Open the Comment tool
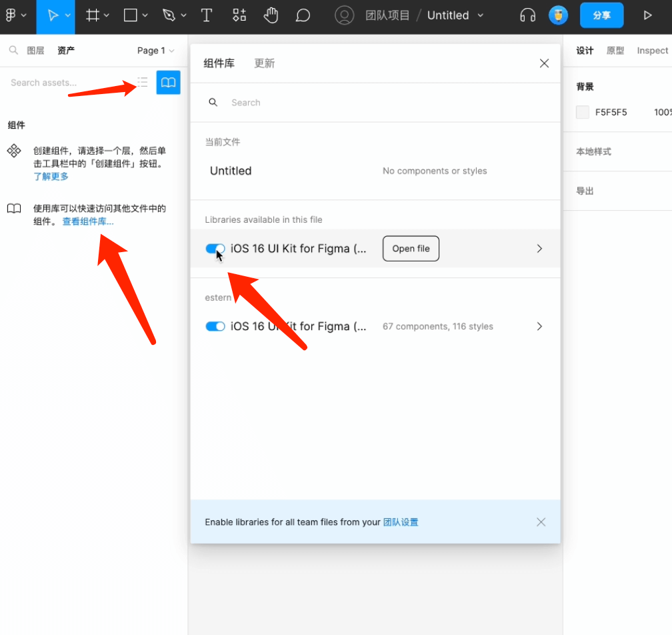The image size is (672, 635). coord(303,15)
